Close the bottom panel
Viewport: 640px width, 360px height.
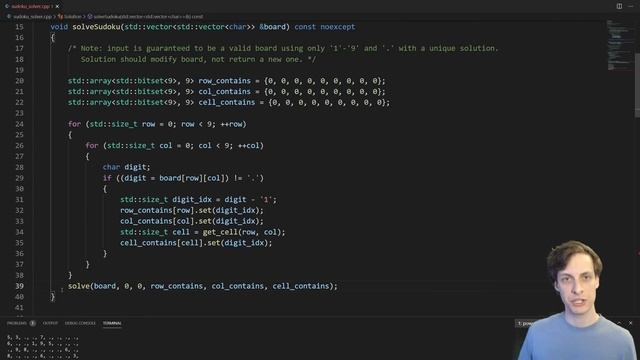point(631,323)
